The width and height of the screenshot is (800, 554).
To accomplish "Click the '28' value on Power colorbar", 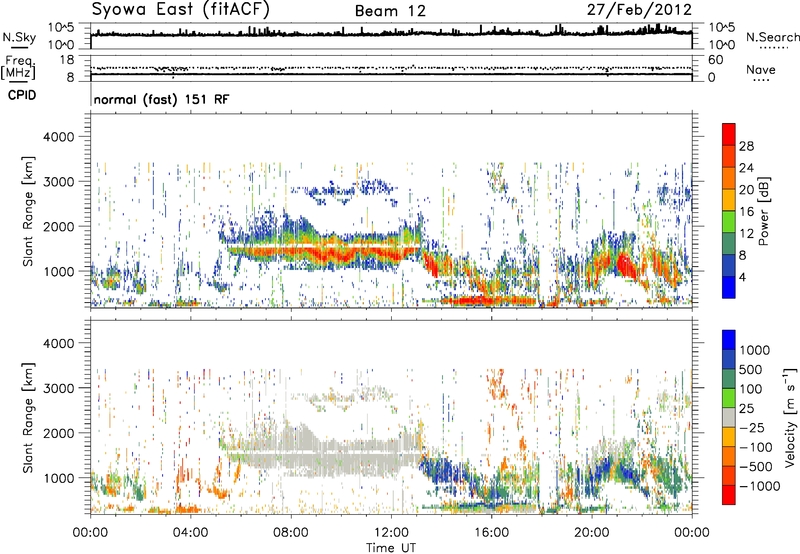I will (x=746, y=146).
